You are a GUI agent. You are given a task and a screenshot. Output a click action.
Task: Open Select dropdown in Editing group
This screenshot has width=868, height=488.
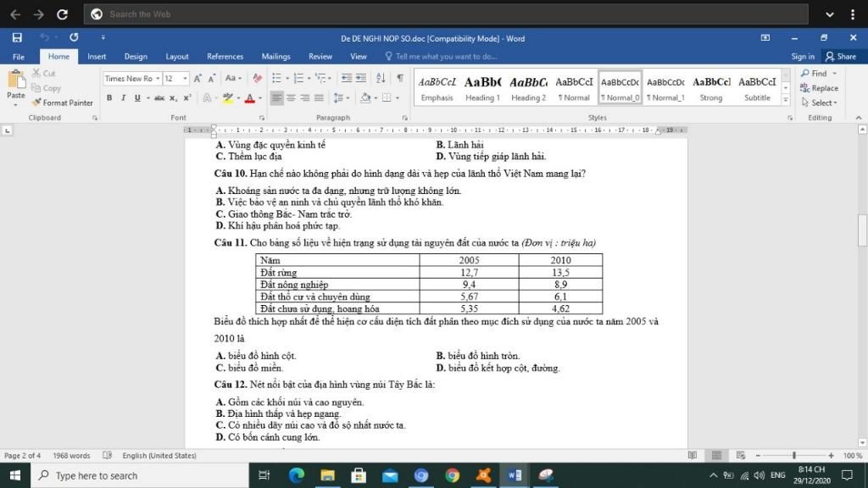click(x=820, y=103)
